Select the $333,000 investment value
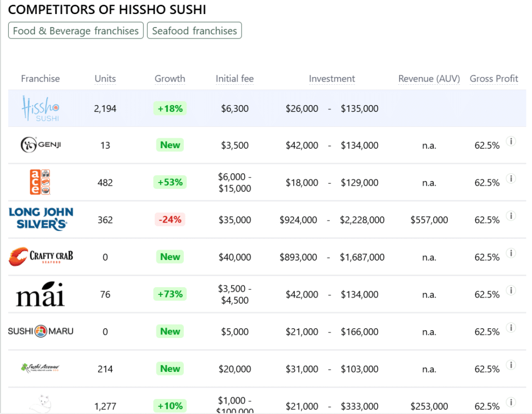The height and width of the screenshot is (414, 532). tap(360, 406)
